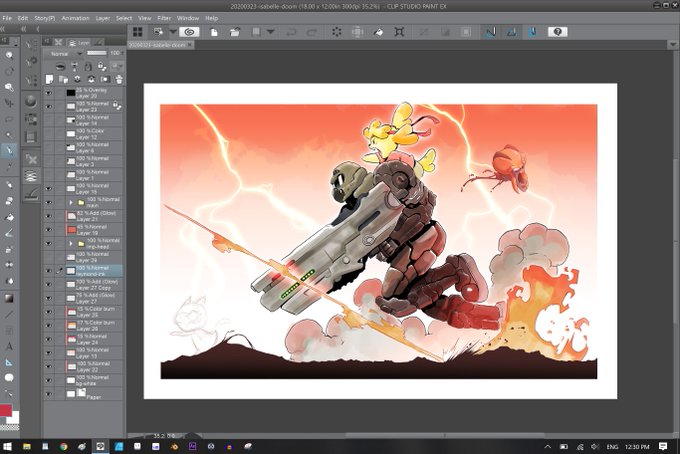
Task: Toggle visibility of Layer 27 Copy
Action: click(49, 284)
